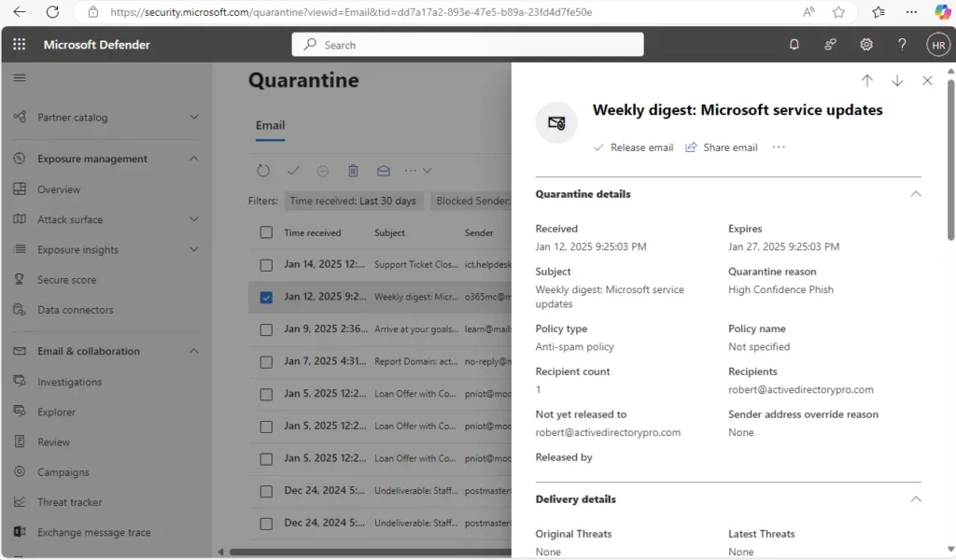Uncheck the Jan 12, 2025 message row
The image size is (956, 560).
(x=266, y=298)
